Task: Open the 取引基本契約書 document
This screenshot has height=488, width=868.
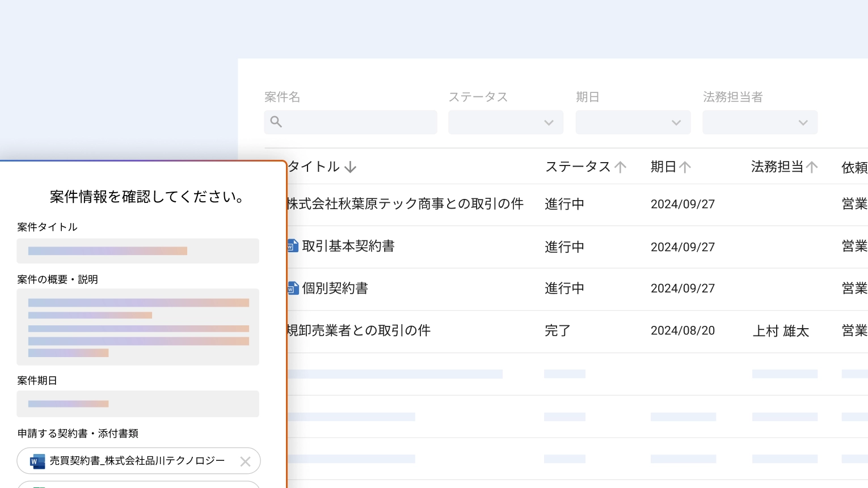Action: [x=348, y=246]
